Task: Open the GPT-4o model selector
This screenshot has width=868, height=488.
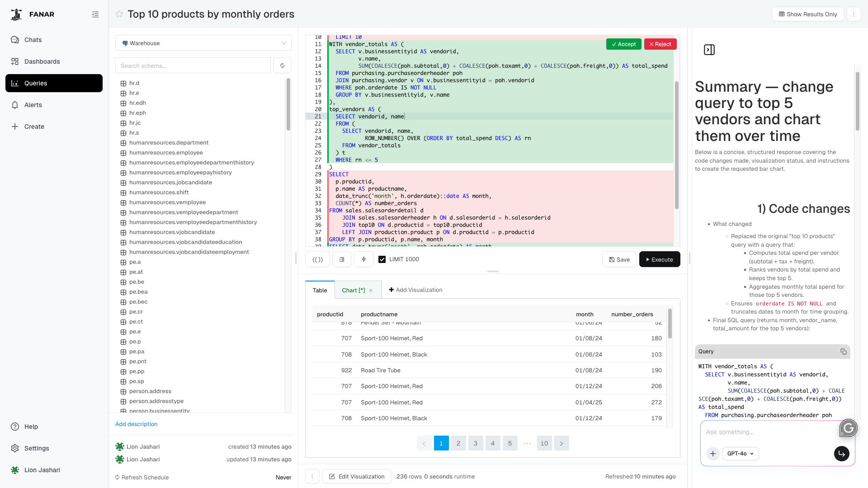Action: coord(741,453)
